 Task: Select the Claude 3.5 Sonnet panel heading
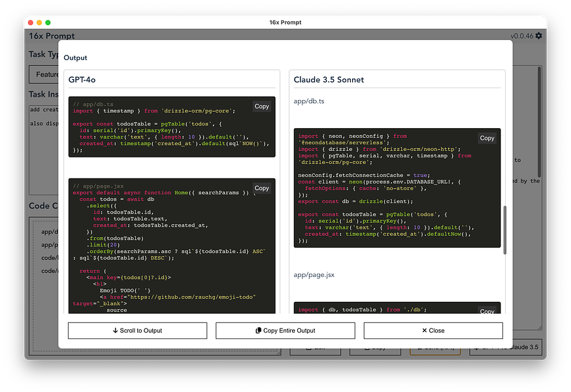pos(329,80)
